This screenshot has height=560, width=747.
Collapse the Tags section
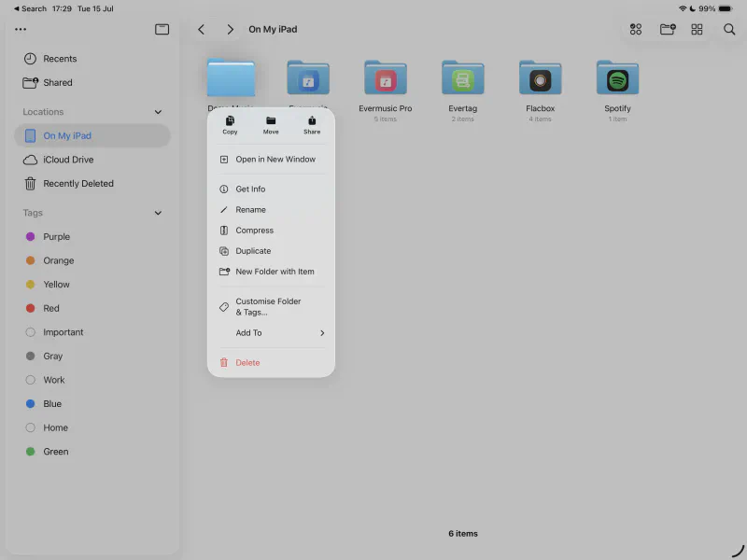157,213
